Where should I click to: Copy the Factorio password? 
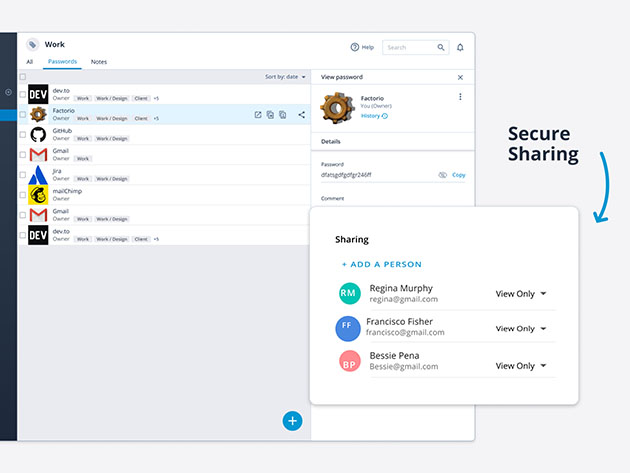[x=458, y=175]
